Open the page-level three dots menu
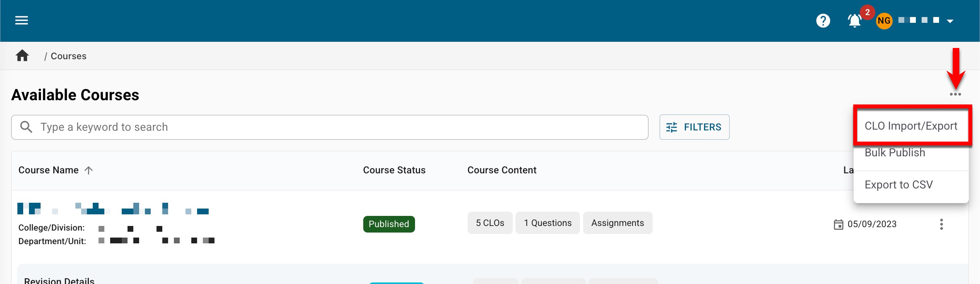The width and height of the screenshot is (980, 284). point(955,94)
